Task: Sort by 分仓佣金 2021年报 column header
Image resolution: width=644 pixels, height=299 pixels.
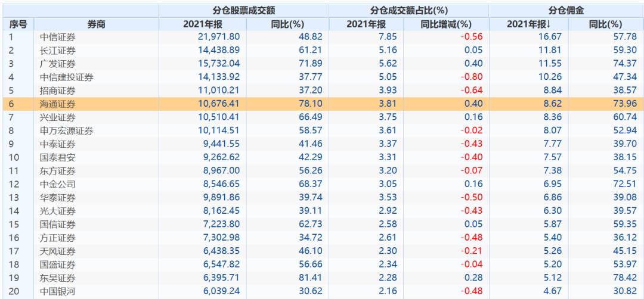Action: coord(528,24)
